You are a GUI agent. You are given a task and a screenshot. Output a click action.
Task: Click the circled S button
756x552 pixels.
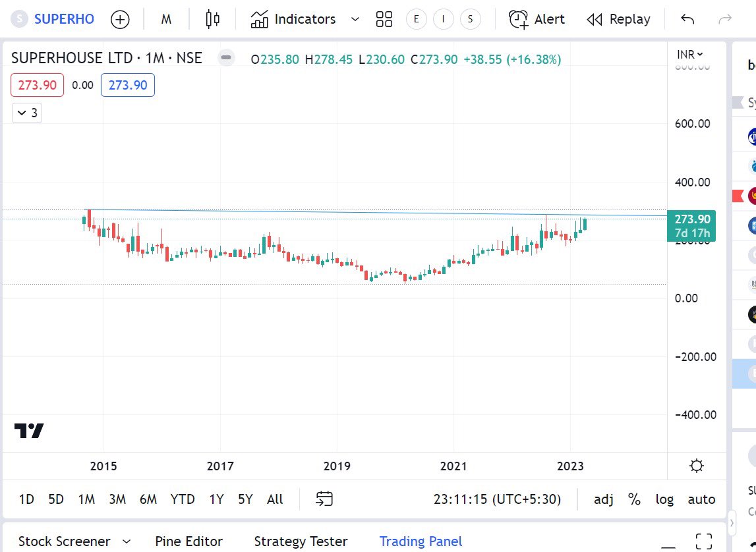point(471,19)
